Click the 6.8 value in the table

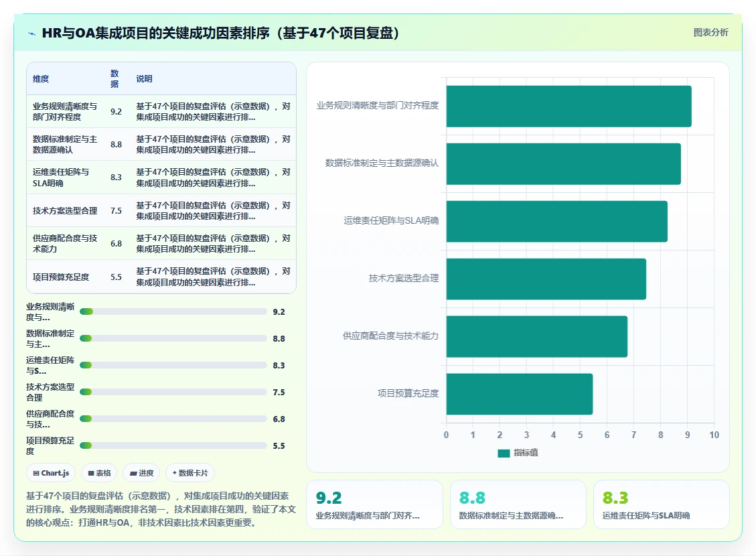click(x=117, y=244)
